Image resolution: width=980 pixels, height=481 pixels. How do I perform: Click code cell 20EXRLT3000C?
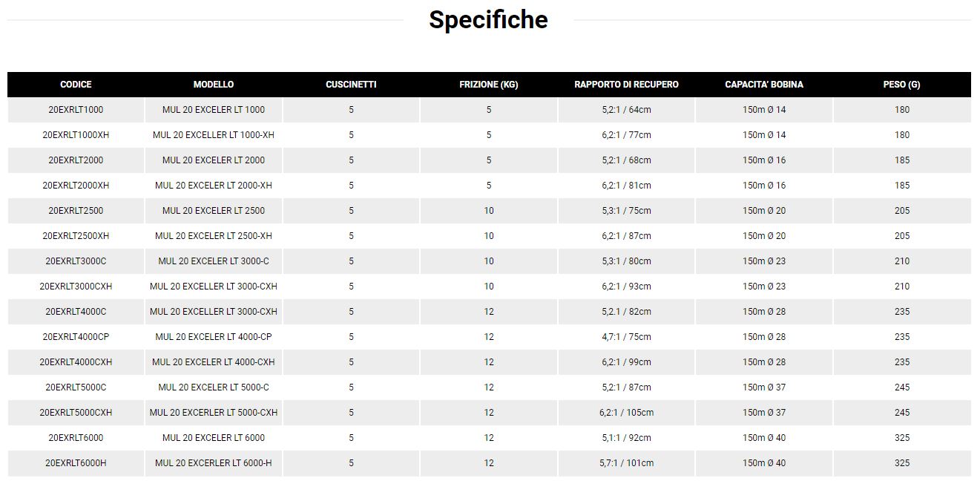(76, 261)
